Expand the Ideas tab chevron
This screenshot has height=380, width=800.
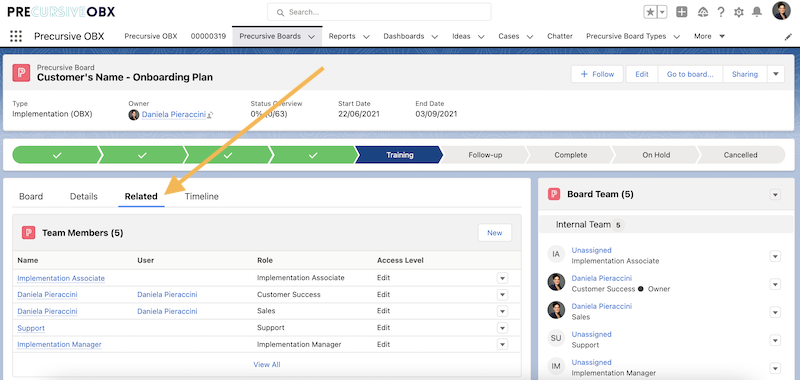click(x=481, y=37)
